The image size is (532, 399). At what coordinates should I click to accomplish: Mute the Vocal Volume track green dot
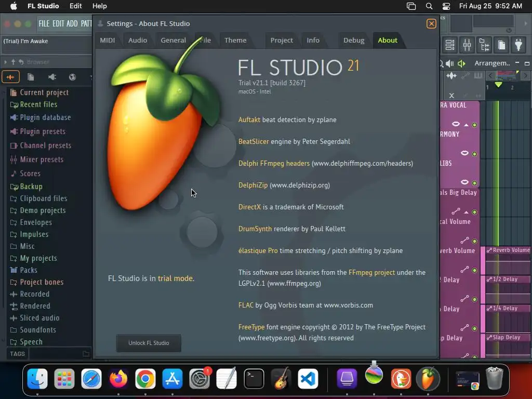tap(475, 241)
